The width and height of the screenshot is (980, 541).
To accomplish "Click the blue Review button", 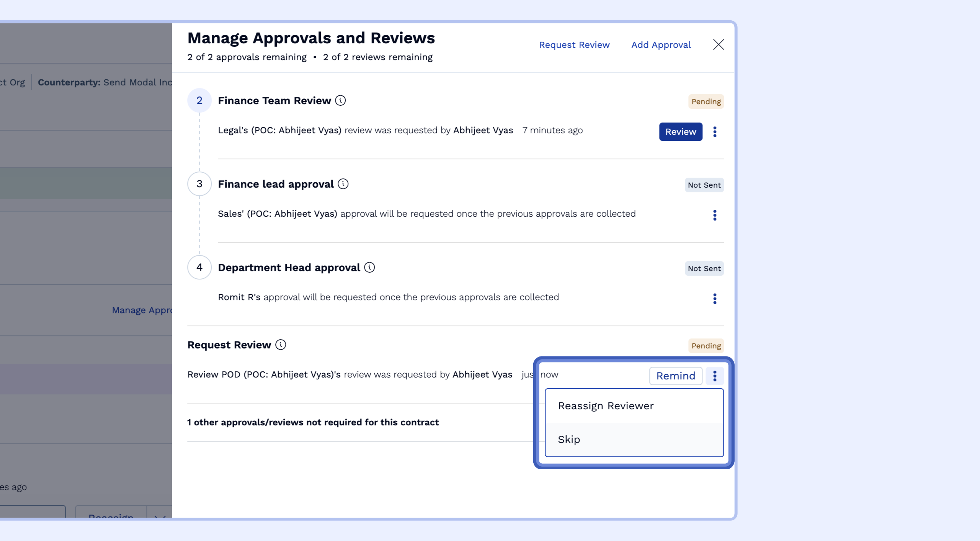I will [x=680, y=132].
